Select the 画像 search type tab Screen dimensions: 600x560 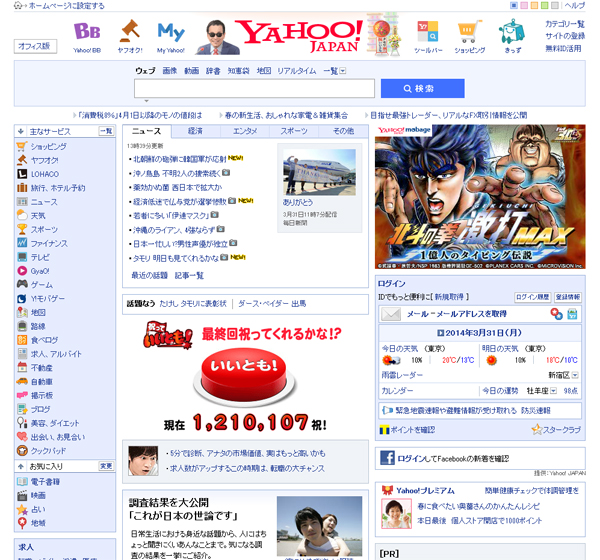[170, 71]
